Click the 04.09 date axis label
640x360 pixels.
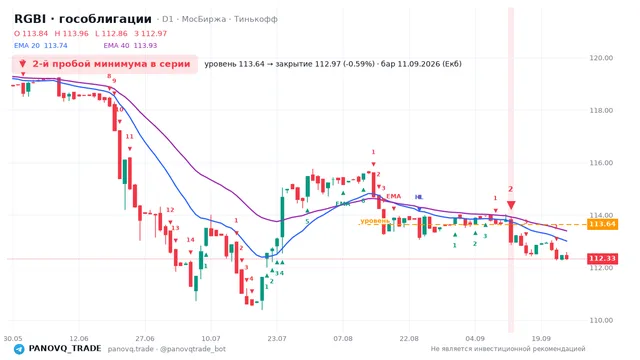pyautogui.click(x=475, y=338)
